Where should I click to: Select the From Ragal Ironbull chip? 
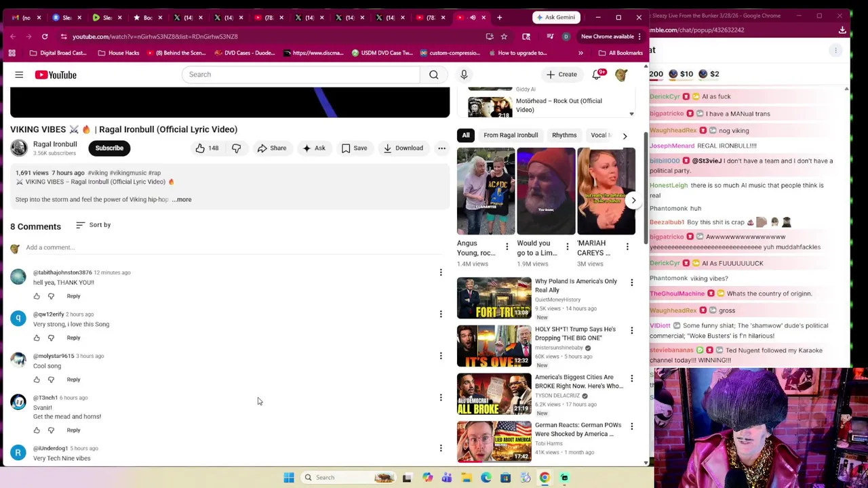point(511,135)
